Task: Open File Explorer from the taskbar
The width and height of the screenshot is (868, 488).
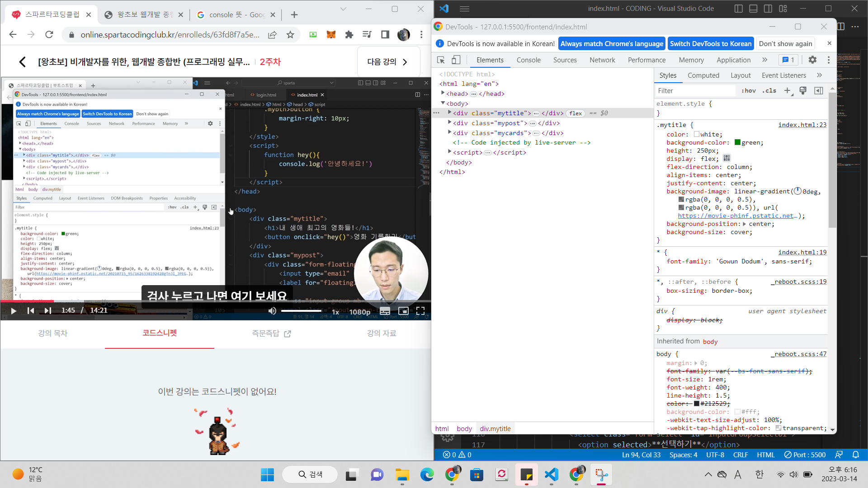Action: pos(402,475)
